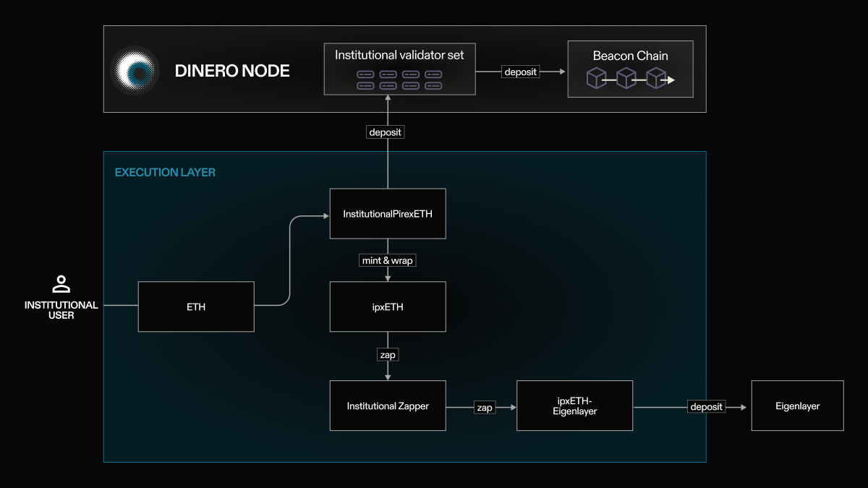The image size is (868, 488).
Task: Click the mint & wrap label
Action: (x=388, y=260)
